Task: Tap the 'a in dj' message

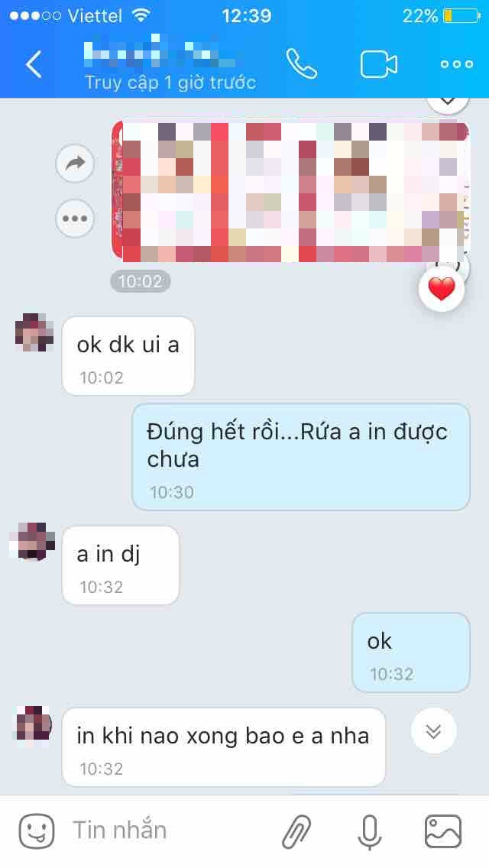Action: pos(121,565)
